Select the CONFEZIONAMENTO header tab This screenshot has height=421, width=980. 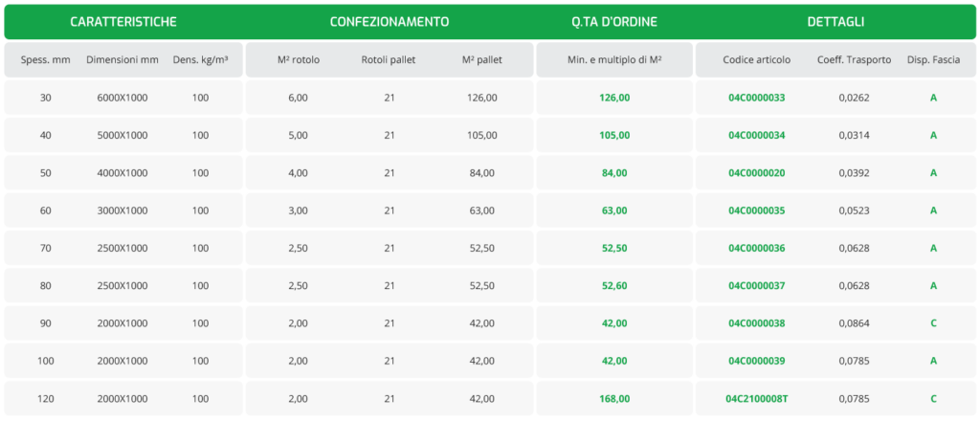pos(390,21)
